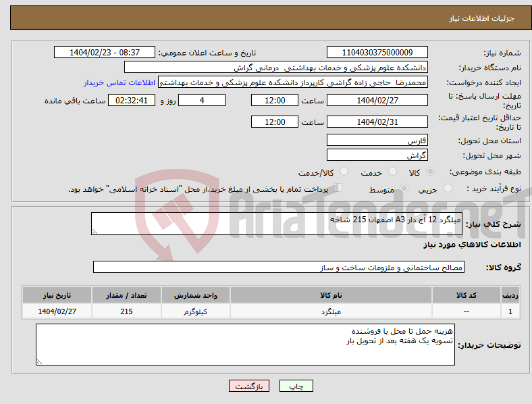The image size is (532, 404).
Task: Open the اطلاعات تماس خریدار link
Action: point(119,82)
